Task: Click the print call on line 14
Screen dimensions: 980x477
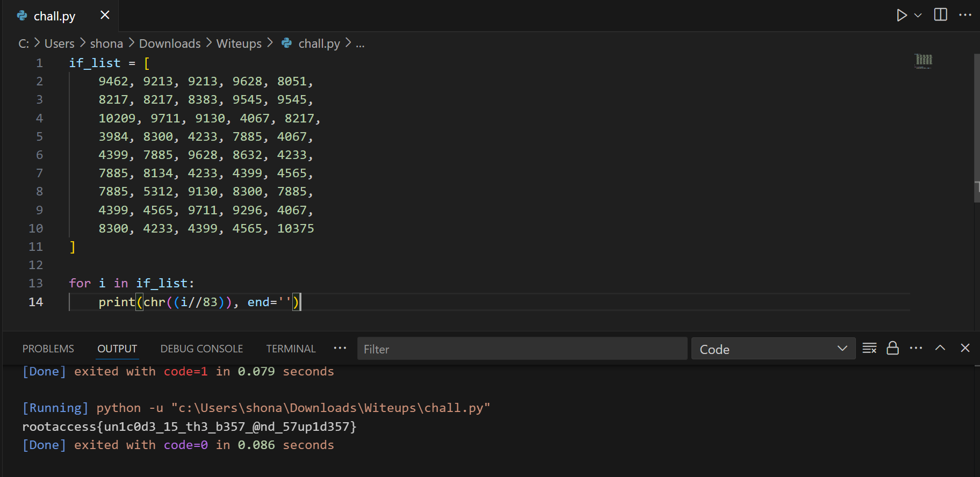Action: click(117, 302)
